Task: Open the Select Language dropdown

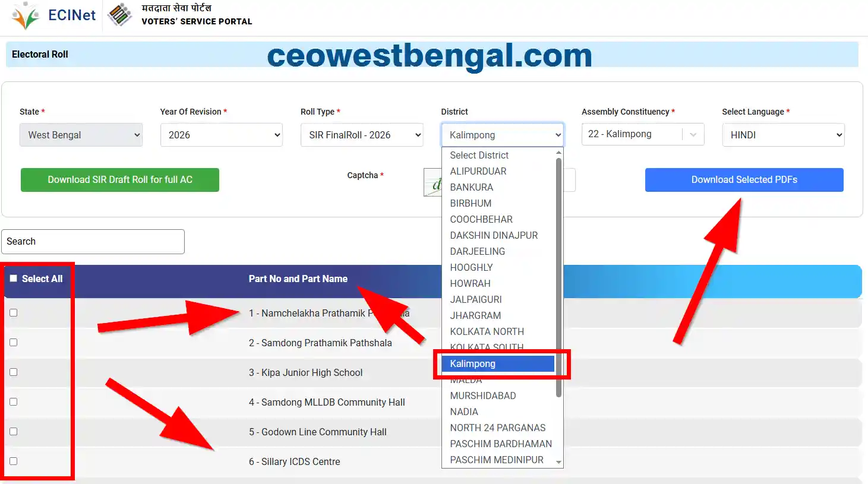Action: pyautogui.click(x=782, y=135)
